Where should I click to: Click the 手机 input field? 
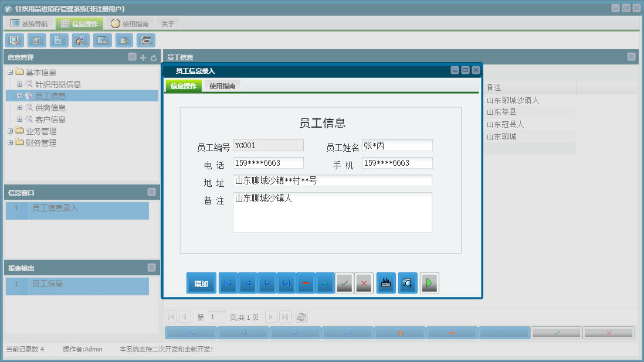coord(397,163)
